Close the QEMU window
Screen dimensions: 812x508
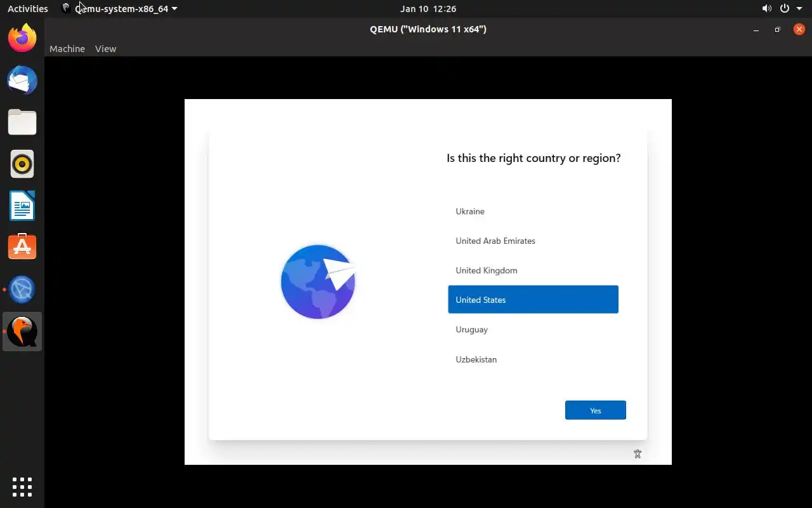pyautogui.click(x=799, y=29)
